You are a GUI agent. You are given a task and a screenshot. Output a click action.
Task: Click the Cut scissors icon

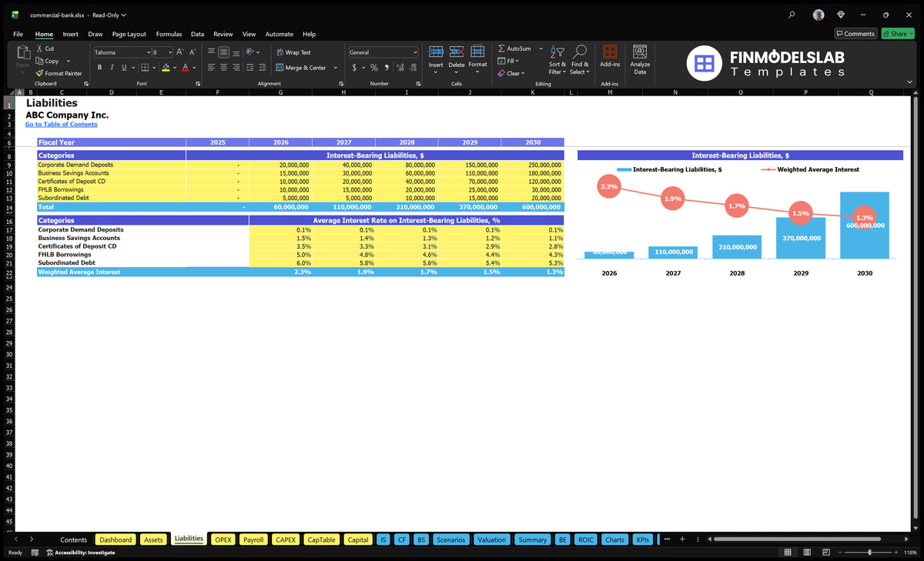[x=39, y=48]
